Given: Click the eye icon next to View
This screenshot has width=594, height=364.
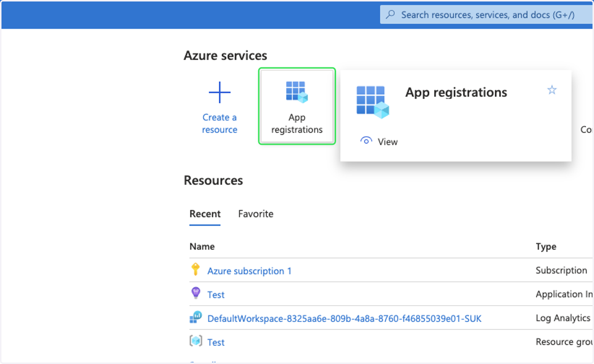Looking at the screenshot, I should point(366,141).
